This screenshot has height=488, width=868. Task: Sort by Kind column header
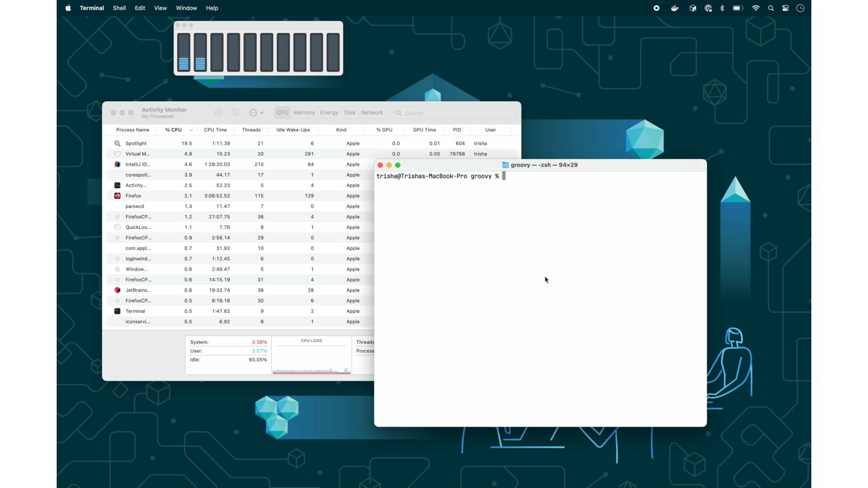click(x=341, y=130)
